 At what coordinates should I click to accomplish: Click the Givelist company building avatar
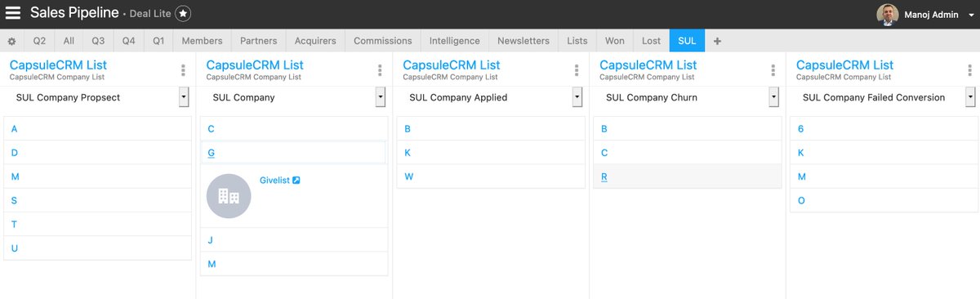point(229,196)
